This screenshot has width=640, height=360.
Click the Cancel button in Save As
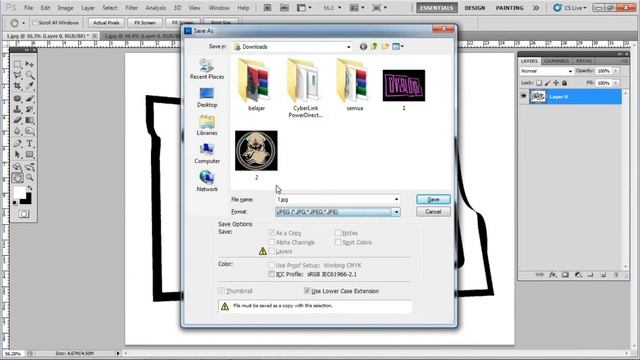click(x=433, y=211)
